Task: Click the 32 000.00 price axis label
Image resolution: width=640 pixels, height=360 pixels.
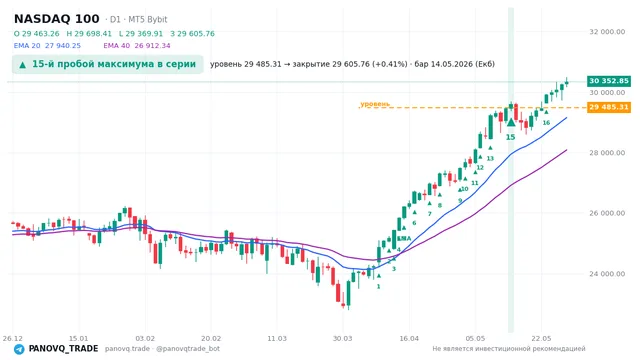Action: point(607,31)
